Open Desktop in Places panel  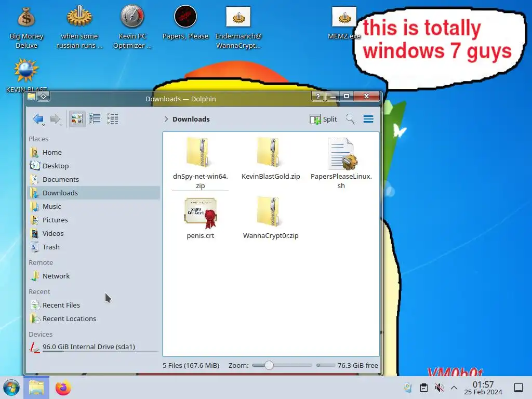[x=94, y=166]
